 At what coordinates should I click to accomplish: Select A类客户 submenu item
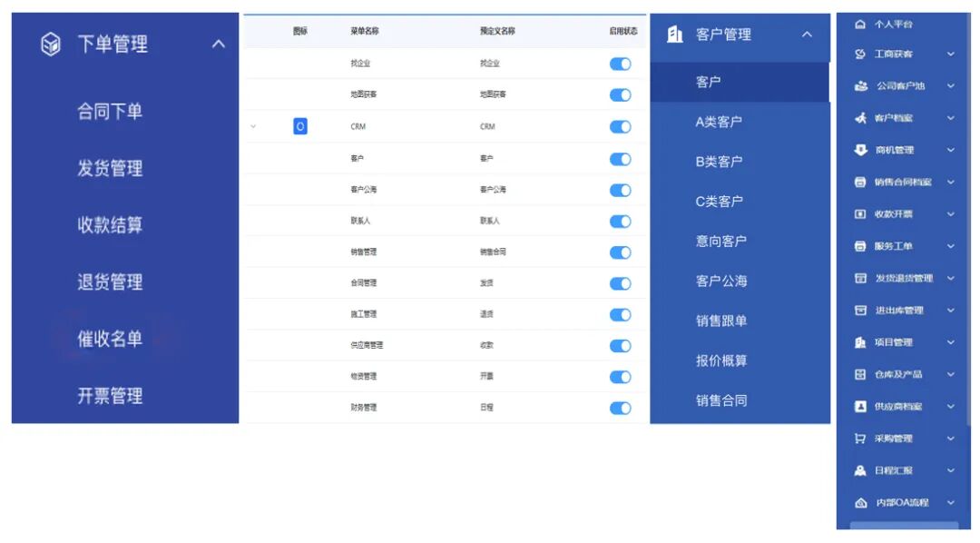[x=719, y=122]
